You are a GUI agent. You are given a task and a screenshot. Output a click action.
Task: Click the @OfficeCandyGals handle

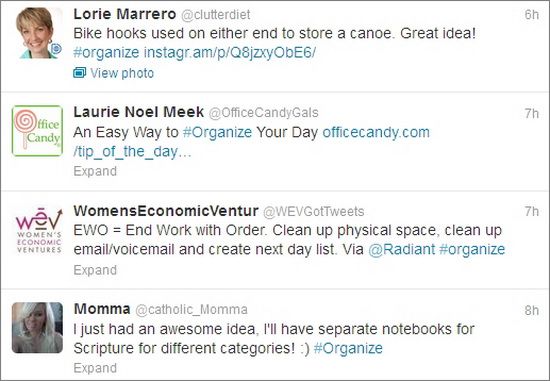[x=264, y=113]
